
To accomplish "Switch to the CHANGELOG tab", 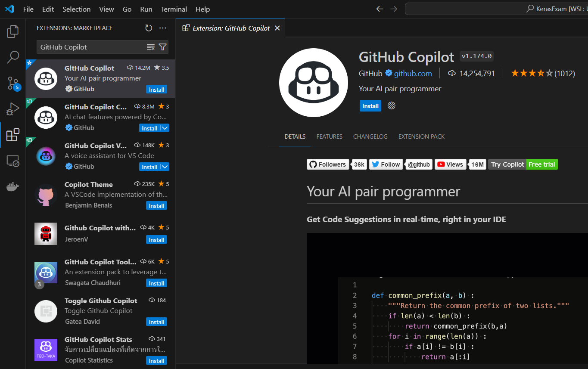I will point(370,136).
